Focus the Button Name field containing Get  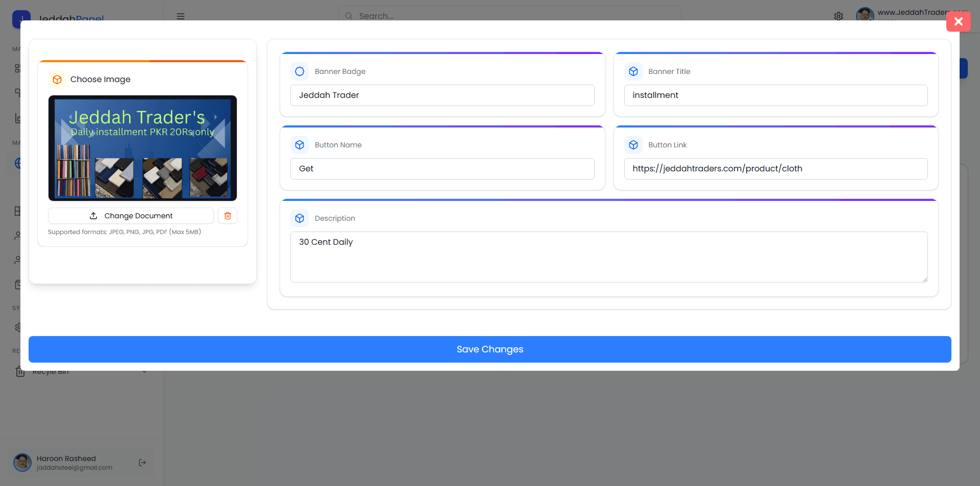point(442,169)
